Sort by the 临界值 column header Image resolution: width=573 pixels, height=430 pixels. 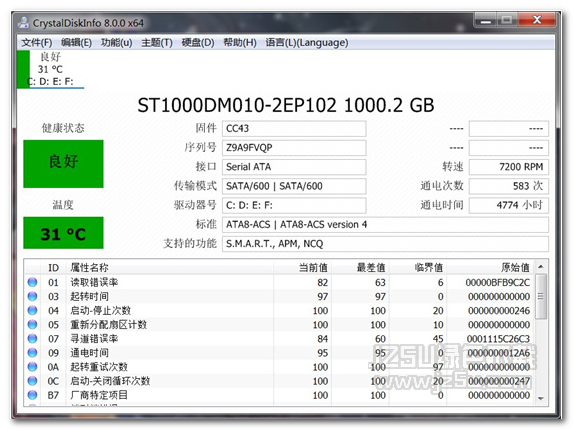[x=418, y=267]
